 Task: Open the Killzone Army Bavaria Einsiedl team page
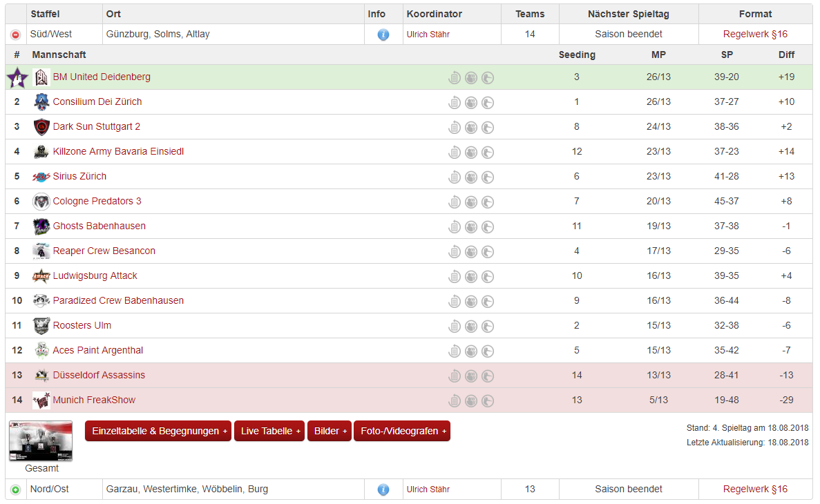[x=118, y=151]
